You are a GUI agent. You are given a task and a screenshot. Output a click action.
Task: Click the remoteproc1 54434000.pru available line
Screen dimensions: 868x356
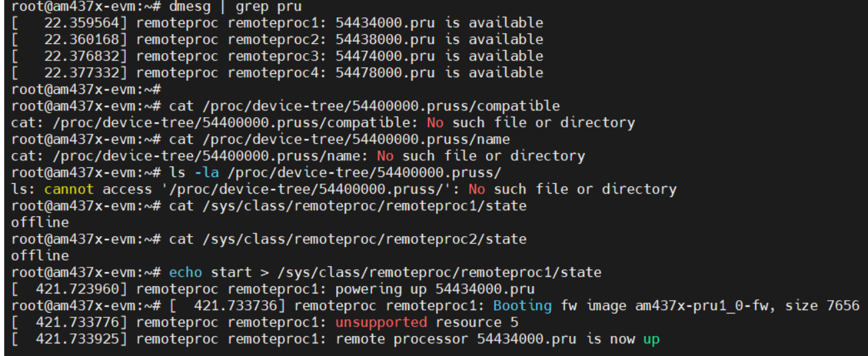[277, 23]
